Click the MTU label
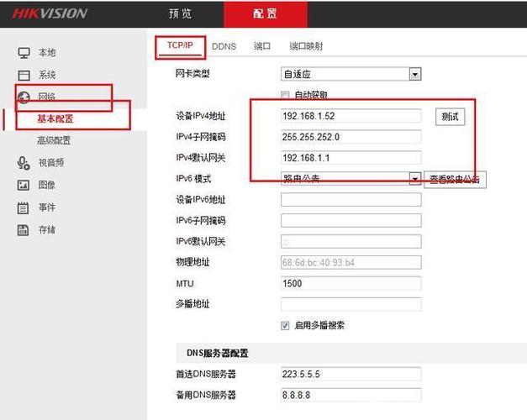527x420 pixels. tap(185, 284)
